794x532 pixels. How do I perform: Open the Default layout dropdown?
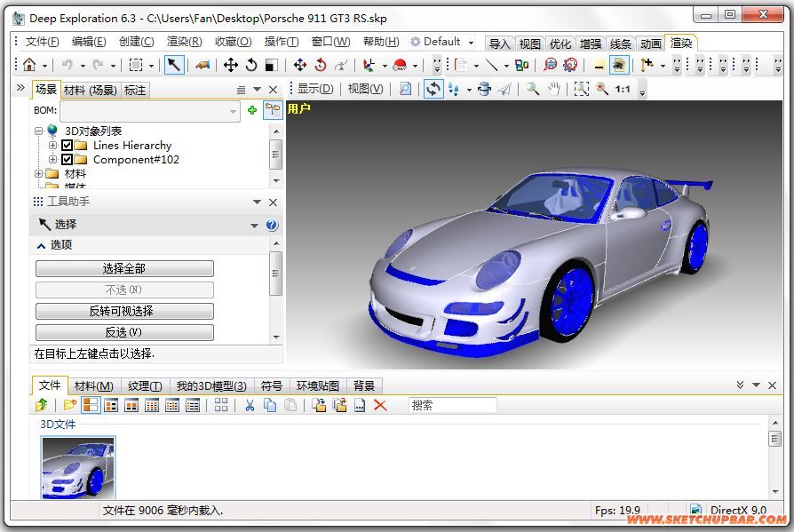[471, 43]
